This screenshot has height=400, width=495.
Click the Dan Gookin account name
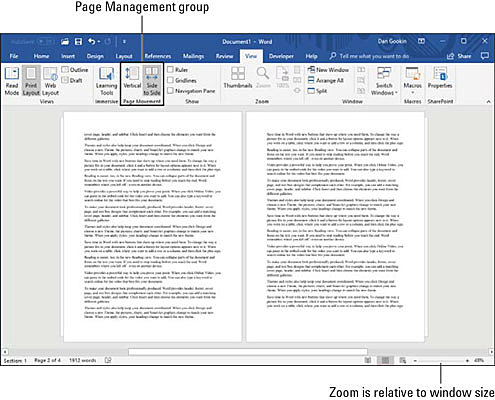click(x=392, y=41)
